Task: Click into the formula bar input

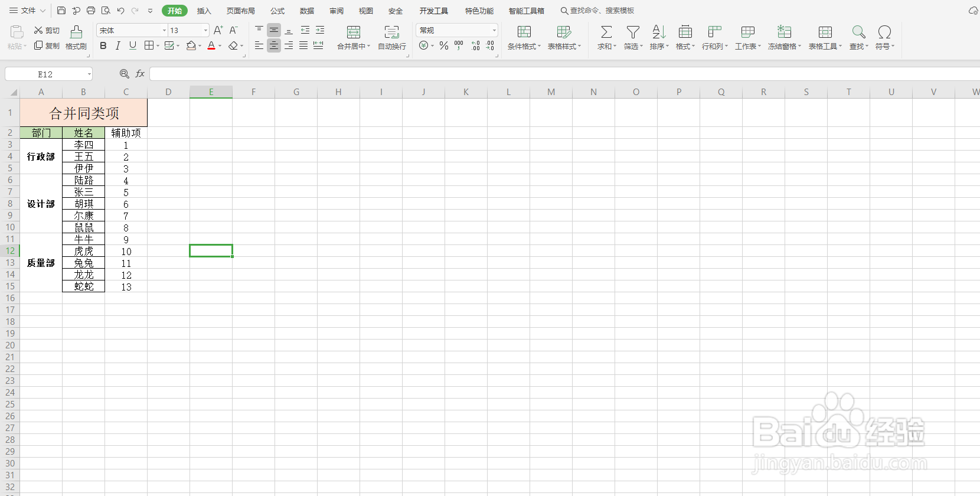Action: click(564, 74)
